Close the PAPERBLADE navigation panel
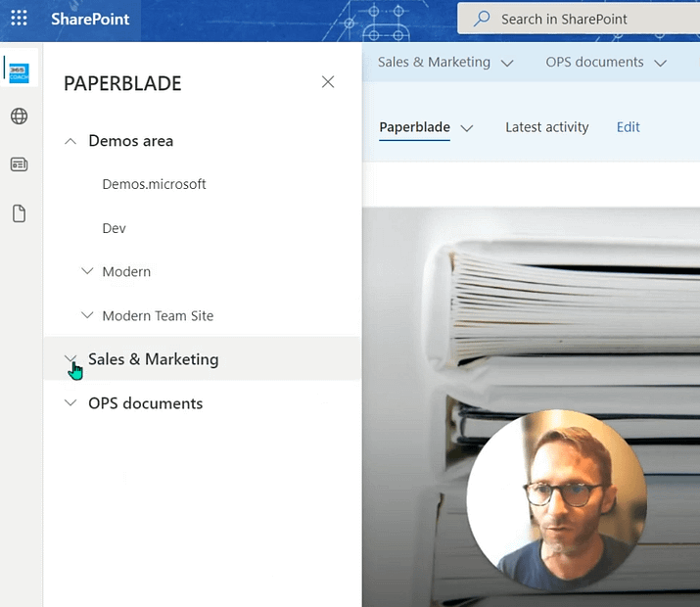This screenshot has width=700, height=607. click(x=328, y=82)
